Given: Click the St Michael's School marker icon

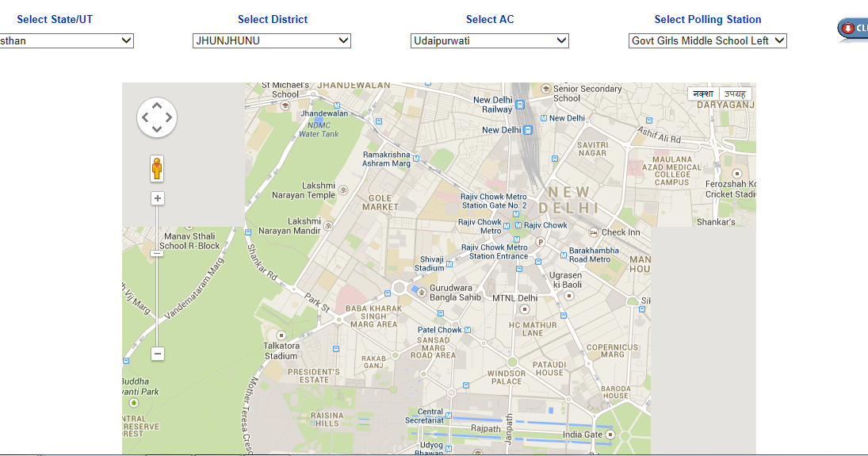Looking at the screenshot, I should click(x=285, y=105).
